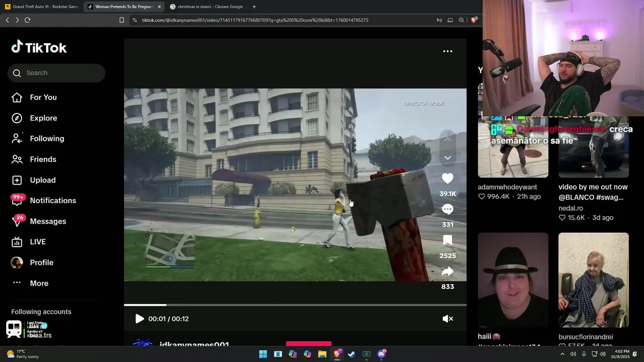Screen dimensions: 644x362
Task: Click the cast/screen icon in address bar
Action: pyautogui.click(x=450, y=20)
